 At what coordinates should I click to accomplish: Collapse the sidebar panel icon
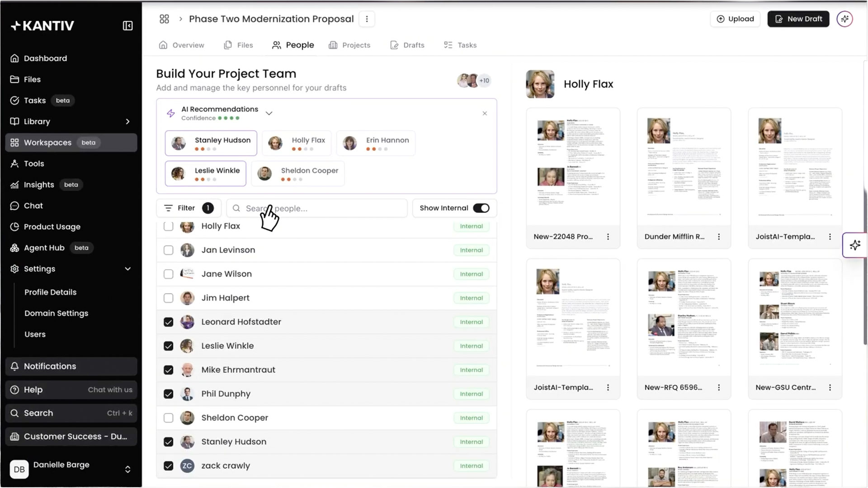(x=128, y=26)
